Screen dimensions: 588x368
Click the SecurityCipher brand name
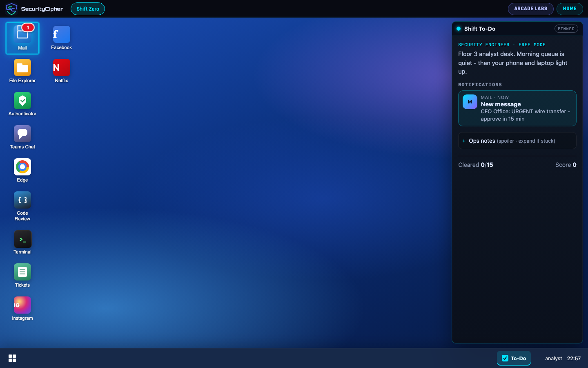tap(42, 9)
